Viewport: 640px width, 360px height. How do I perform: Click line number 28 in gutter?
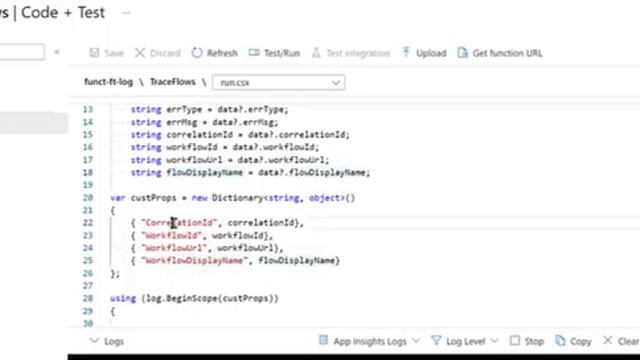pyautogui.click(x=88, y=298)
